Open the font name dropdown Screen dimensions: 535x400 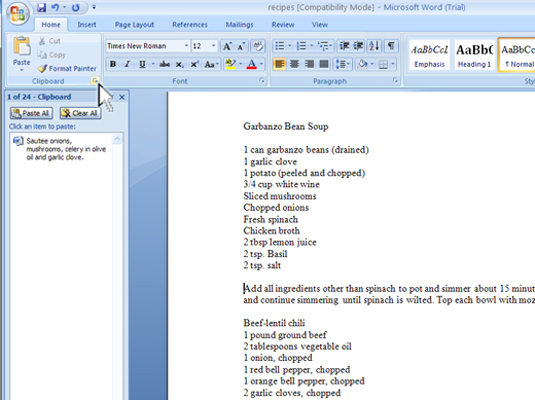[x=186, y=46]
